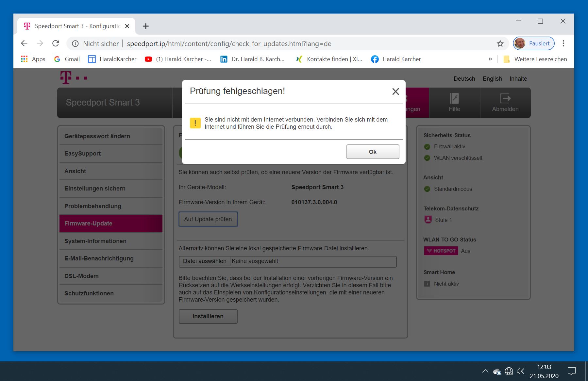Open the DSL-Modem menu item
The height and width of the screenshot is (381, 588).
pyautogui.click(x=111, y=276)
